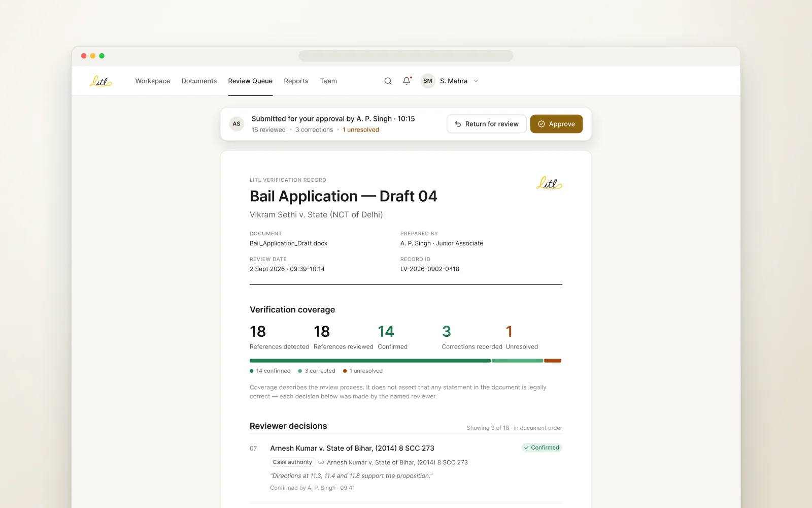812x508 pixels.
Task: Click the orange unresolved segment of coverage bar
Action: [553, 361]
